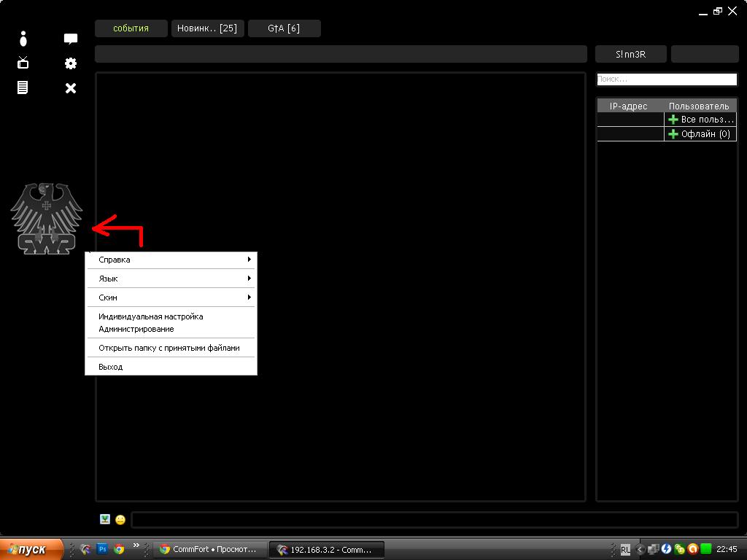Open the chat speech bubble icon

[71, 39]
